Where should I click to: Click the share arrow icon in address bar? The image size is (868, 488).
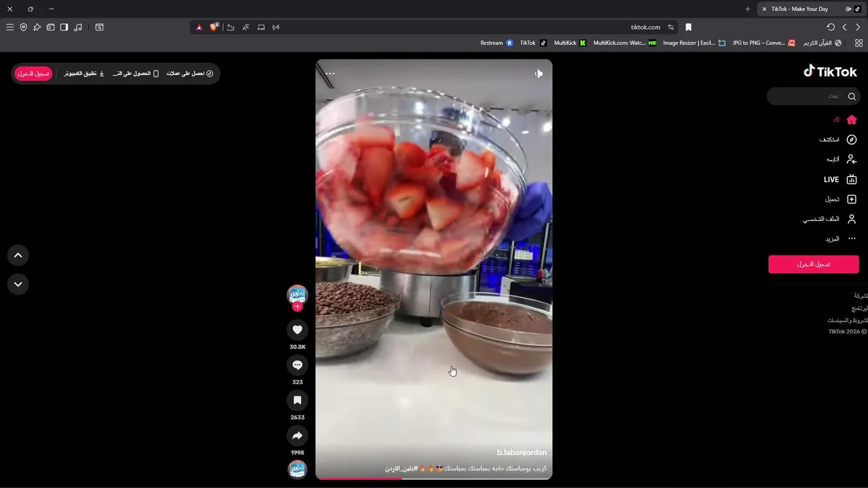[x=231, y=27]
